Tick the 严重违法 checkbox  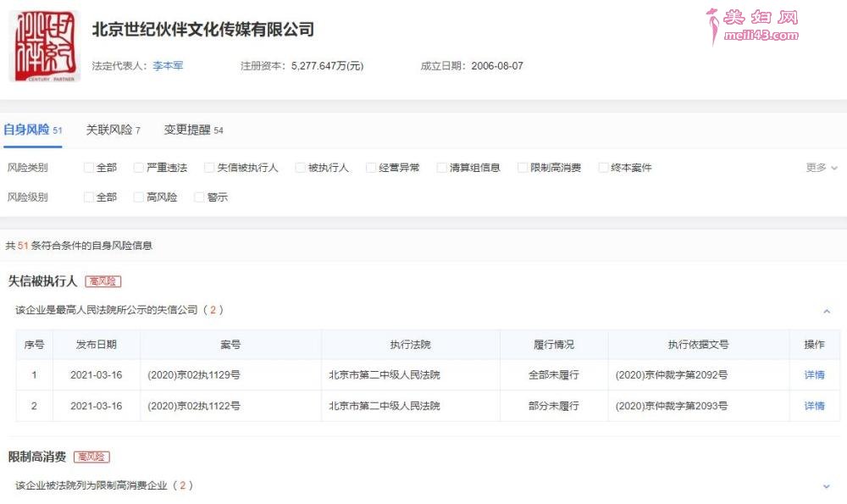point(138,168)
